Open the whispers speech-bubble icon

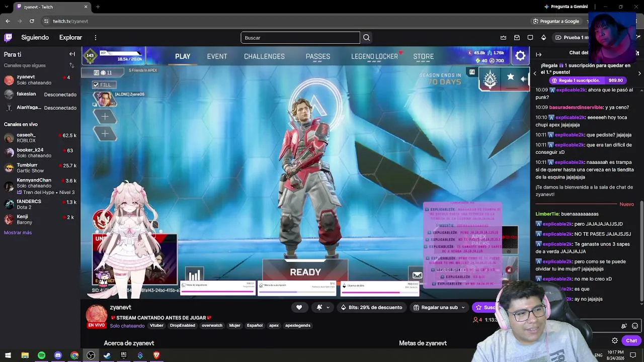click(x=530, y=38)
